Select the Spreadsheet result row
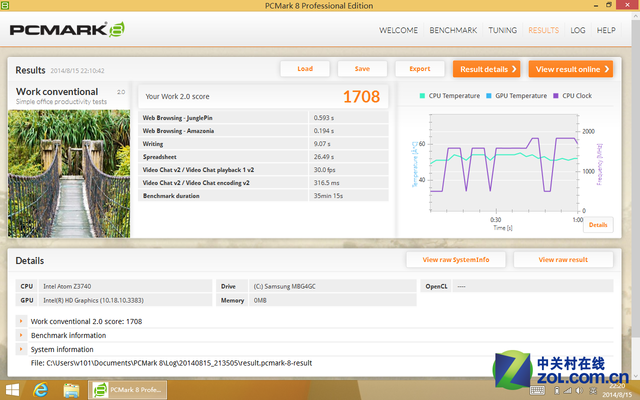 point(263,157)
